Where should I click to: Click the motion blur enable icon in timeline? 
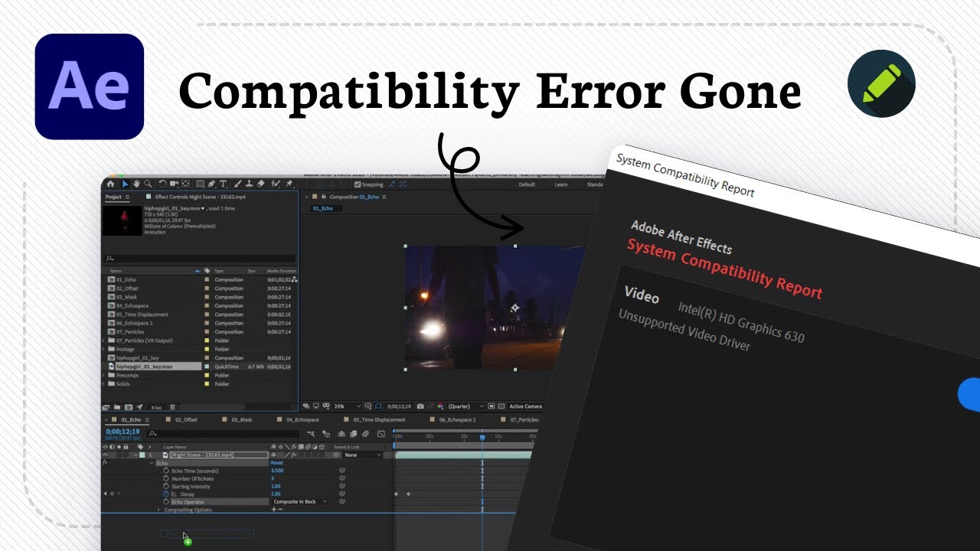click(365, 434)
